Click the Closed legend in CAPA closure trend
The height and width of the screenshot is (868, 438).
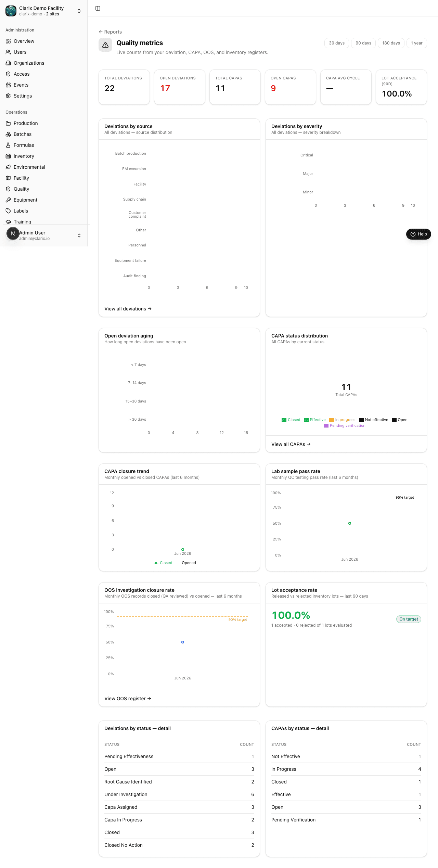click(163, 563)
